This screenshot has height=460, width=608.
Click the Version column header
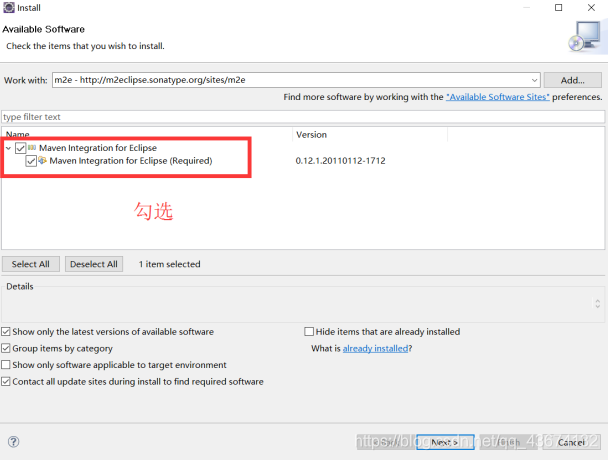tap(370, 135)
